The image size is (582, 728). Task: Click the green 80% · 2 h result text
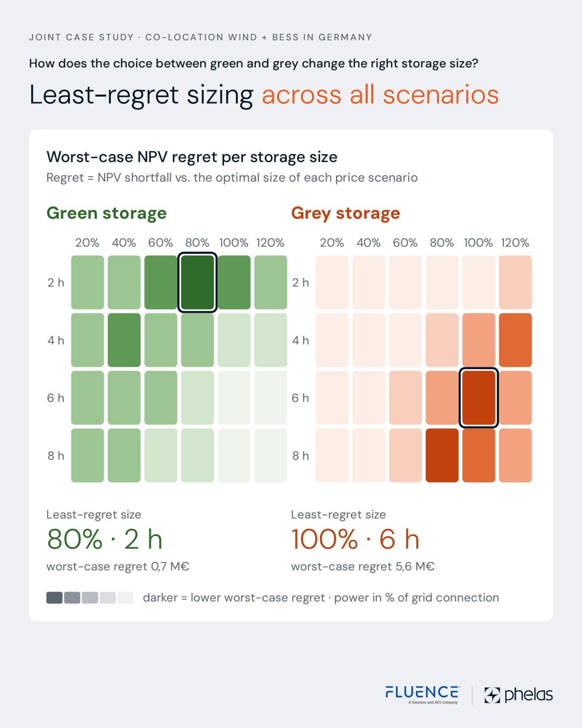pos(105,539)
